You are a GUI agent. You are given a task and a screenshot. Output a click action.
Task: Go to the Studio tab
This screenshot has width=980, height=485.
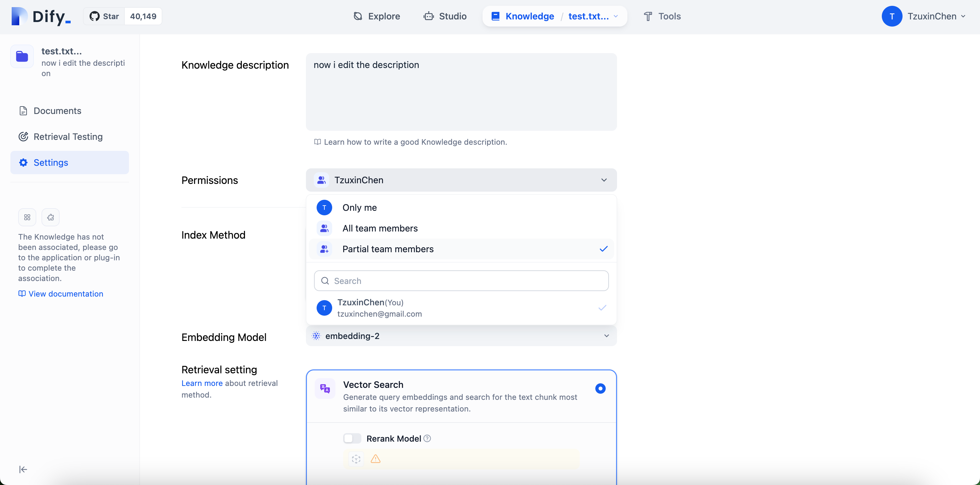coord(445,16)
